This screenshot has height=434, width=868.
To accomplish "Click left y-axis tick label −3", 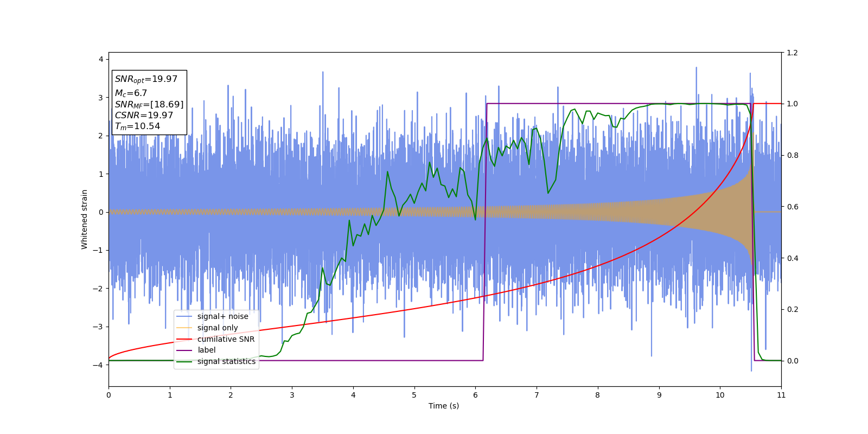I will tap(98, 327).
